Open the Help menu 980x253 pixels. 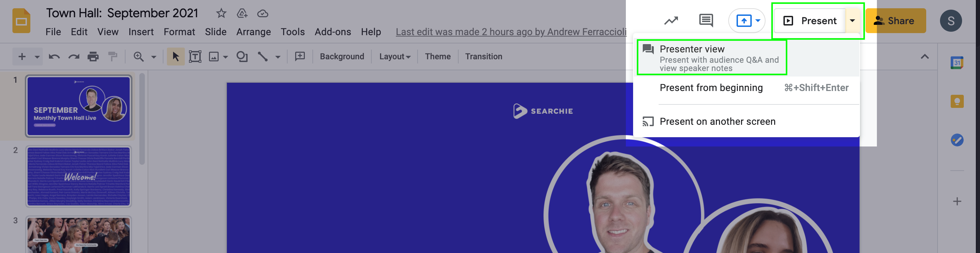pos(371,32)
